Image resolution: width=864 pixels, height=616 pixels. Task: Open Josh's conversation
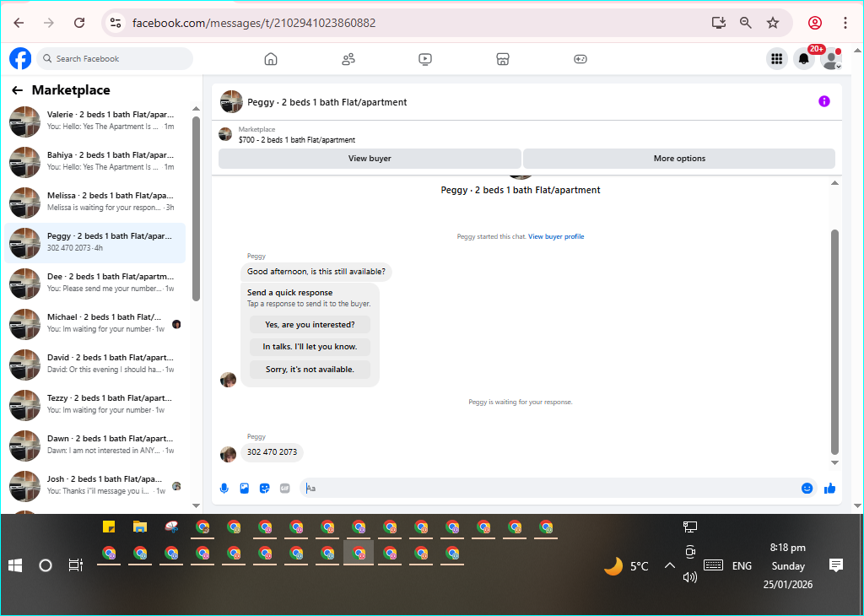(94, 486)
